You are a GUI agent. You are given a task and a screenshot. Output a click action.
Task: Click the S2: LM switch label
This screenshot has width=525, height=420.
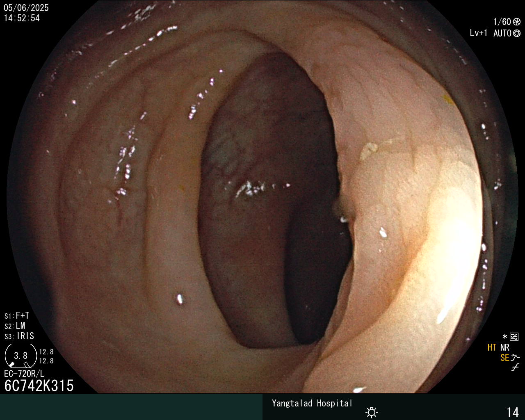pos(15,326)
